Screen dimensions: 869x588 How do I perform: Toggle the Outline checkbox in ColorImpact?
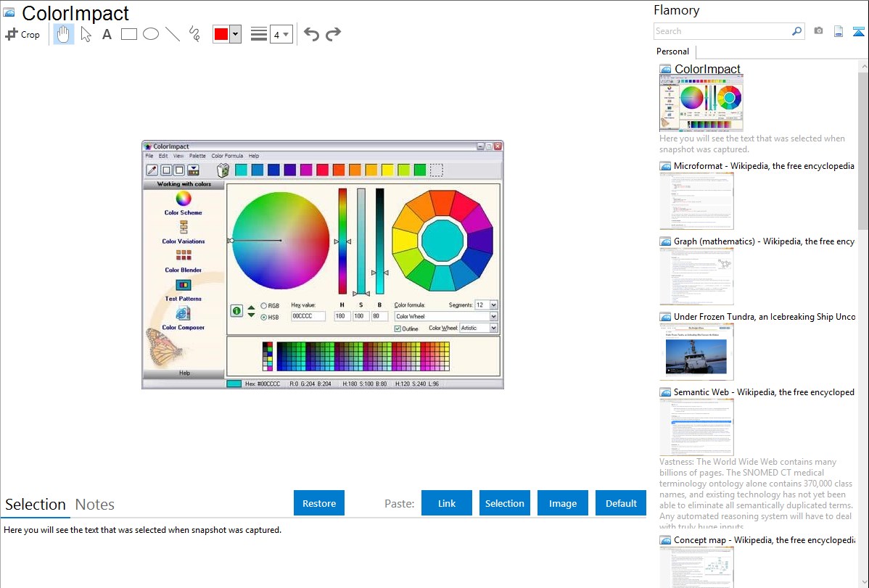[x=398, y=328]
